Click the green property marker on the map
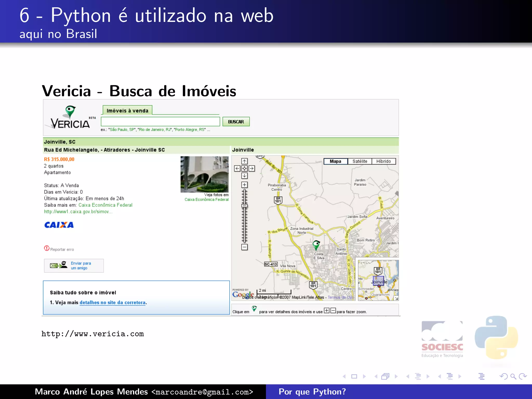 pos(316,245)
